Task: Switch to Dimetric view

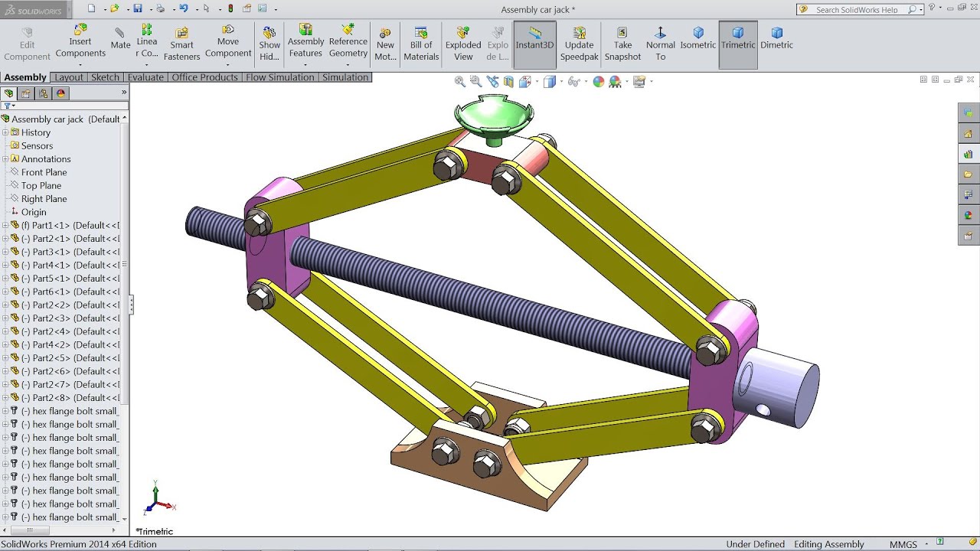Action: coord(776,38)
